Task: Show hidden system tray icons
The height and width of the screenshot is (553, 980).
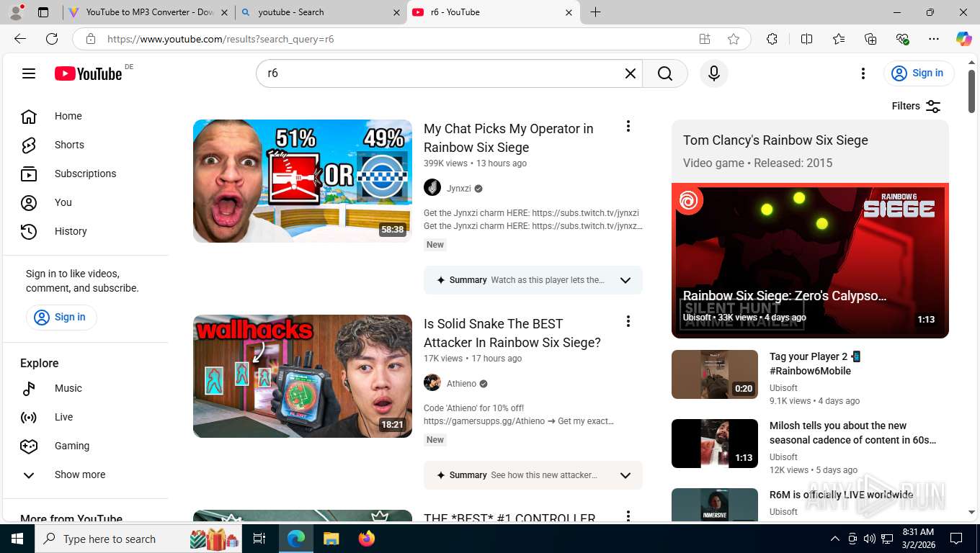Action: 835,539
